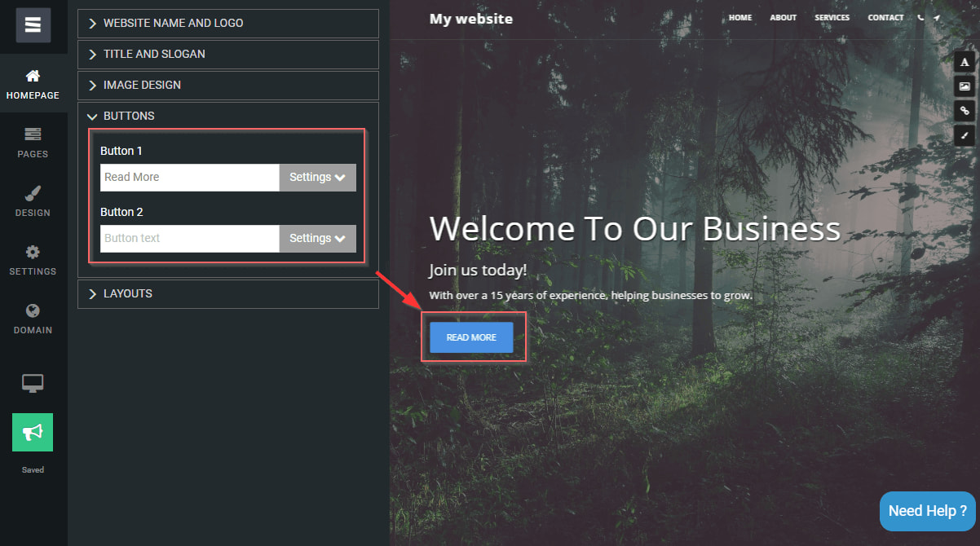This screenshot has width=980, height=546.
Task: Expand the Website Name and Logo section
Action: tap(228, 23)
